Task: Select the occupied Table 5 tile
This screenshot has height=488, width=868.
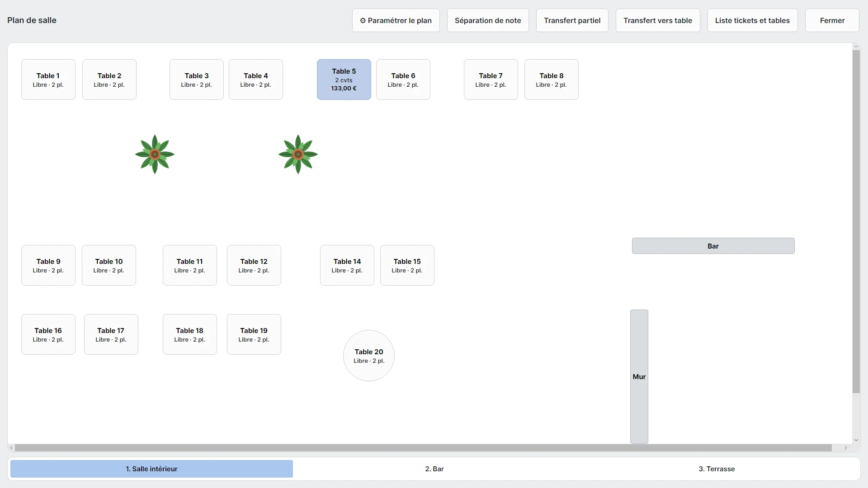Action: tap(344, 80)
